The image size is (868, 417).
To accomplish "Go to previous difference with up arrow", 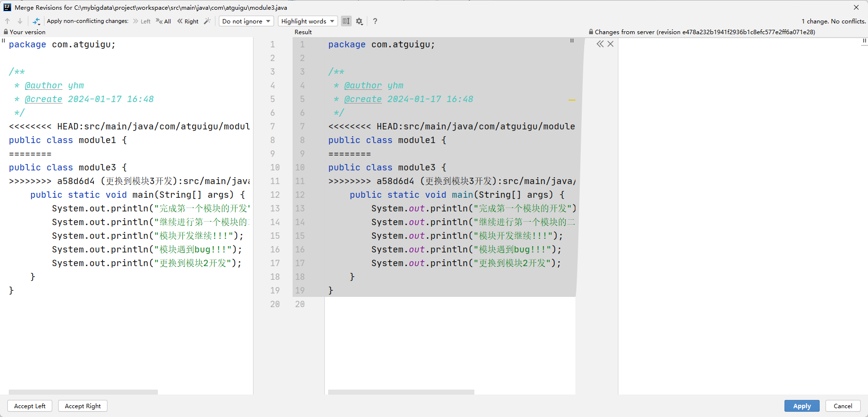I will 7,21.
